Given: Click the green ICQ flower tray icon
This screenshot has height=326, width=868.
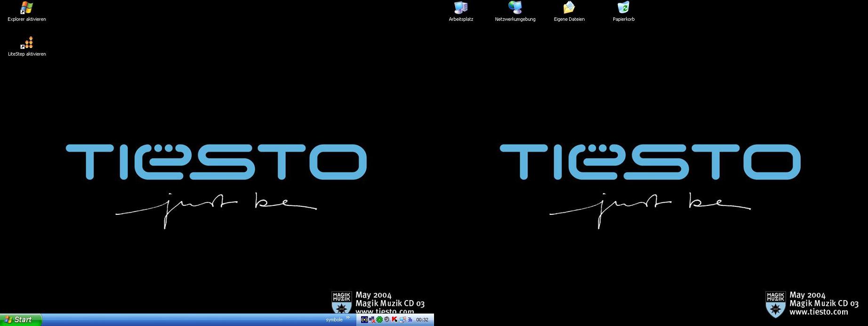Looking at the screenshot, I should click(379, 319).
